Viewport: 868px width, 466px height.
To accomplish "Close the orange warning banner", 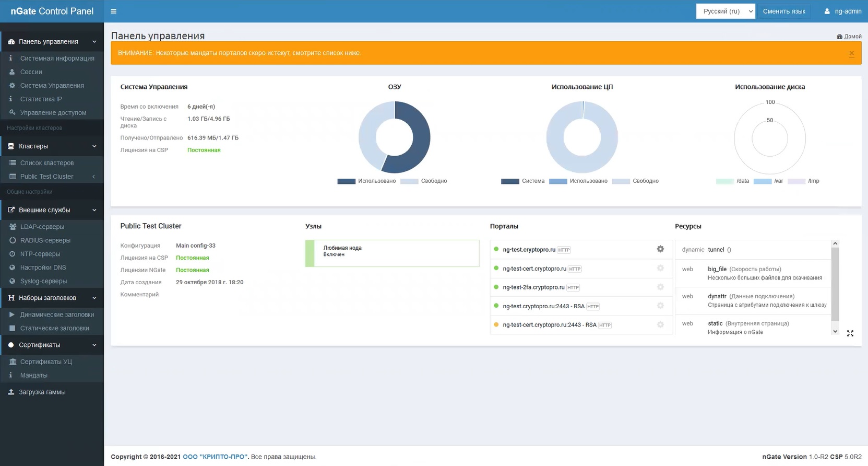I will coord(851,53).
